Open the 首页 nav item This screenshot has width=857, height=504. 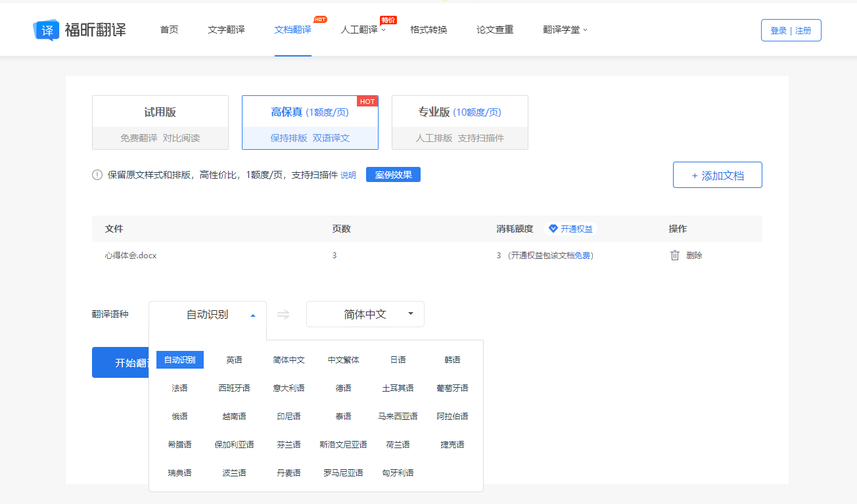(169, 30)
